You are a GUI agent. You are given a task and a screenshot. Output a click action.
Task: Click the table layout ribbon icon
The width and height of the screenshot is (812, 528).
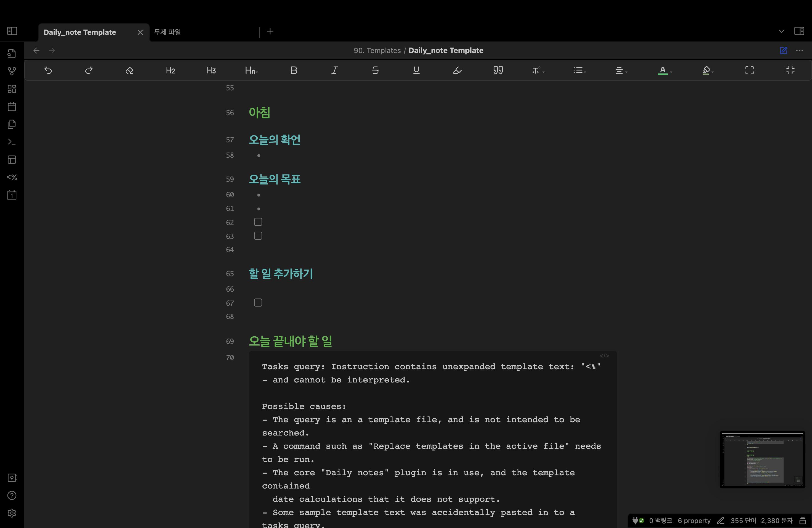(12, 160)
